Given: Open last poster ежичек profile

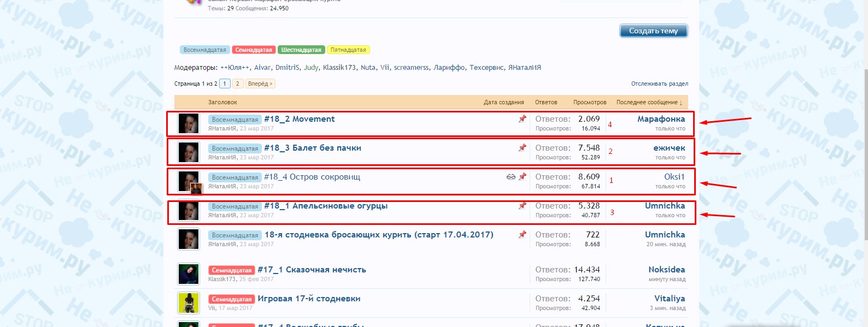Looking at the screenshot, I should pyautogui.click(x=669, y=148).
